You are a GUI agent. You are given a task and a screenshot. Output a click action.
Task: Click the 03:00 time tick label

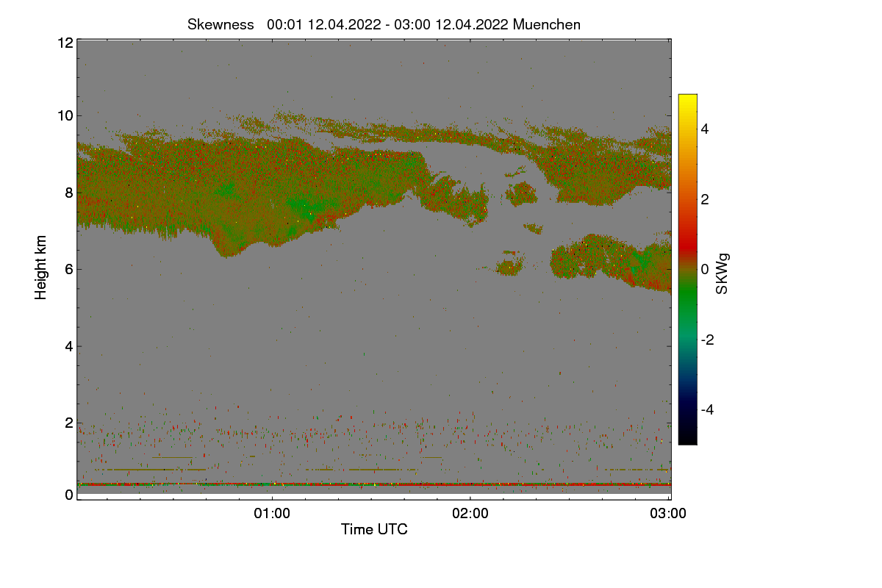click(668, 514)
